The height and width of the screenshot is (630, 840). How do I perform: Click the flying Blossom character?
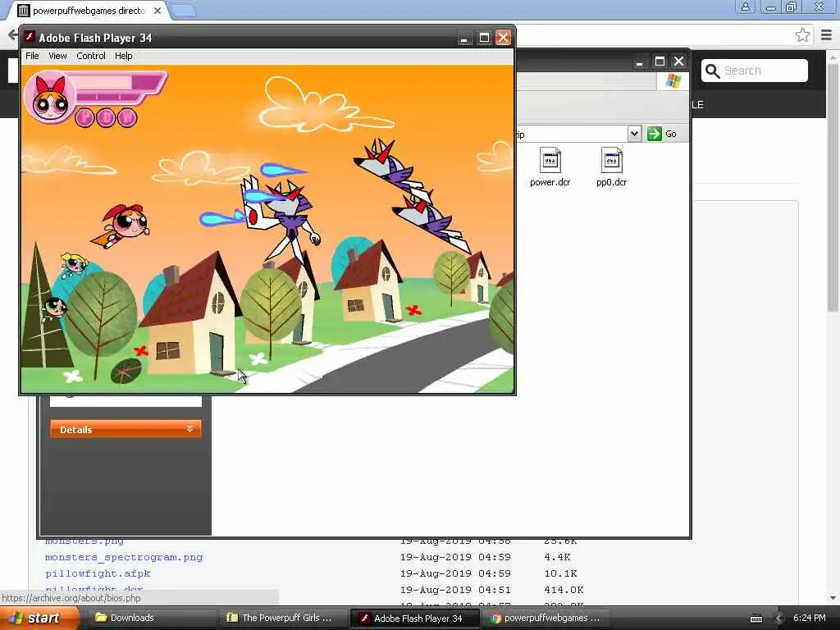(121, 225)
